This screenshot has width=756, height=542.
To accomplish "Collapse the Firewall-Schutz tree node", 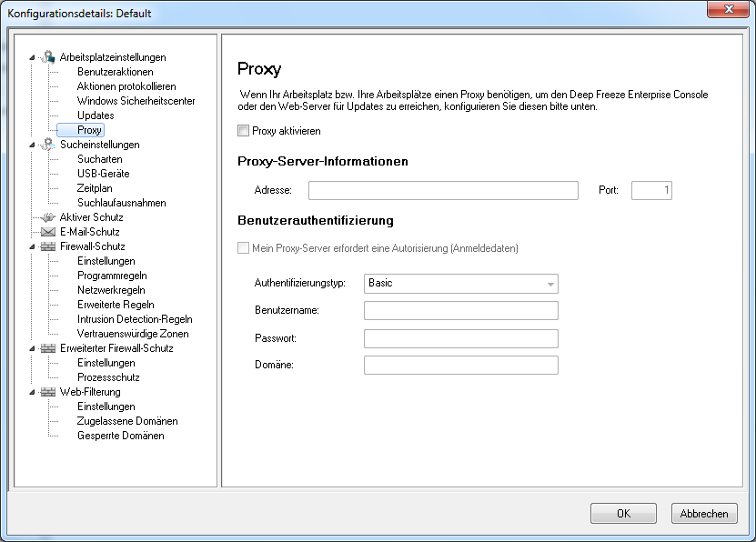I will [32, 246].
